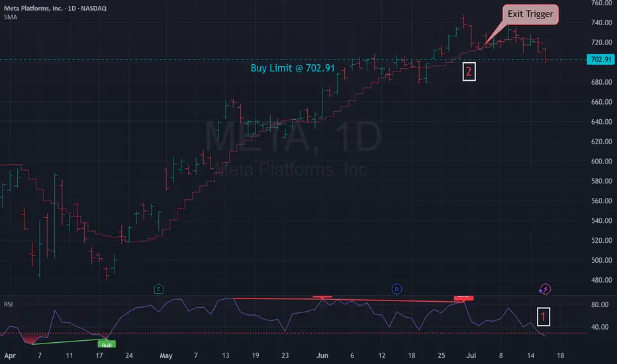
Task: Click the 520.00 price axis value
Action: pyautogui.click(x=602, y=240)
